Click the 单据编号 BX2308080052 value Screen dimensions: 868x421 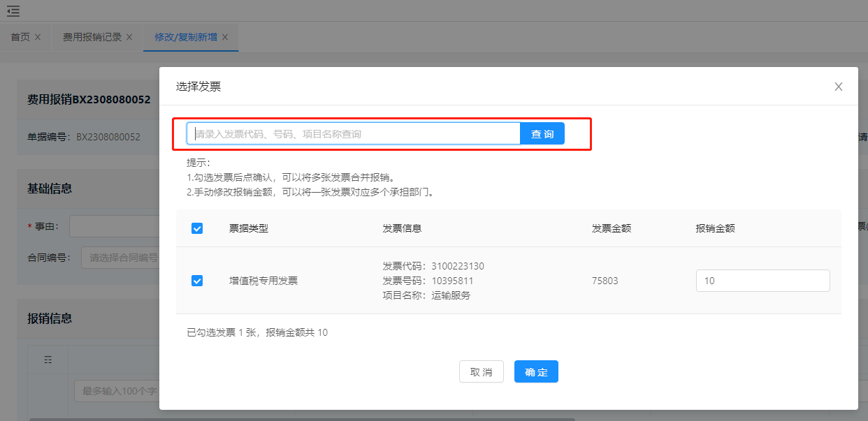pos(108,137)
